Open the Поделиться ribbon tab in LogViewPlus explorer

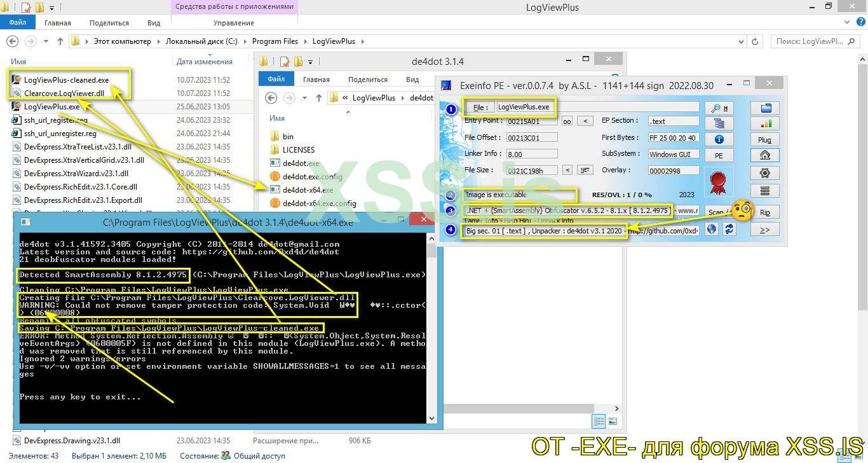[x=109, y=23]
